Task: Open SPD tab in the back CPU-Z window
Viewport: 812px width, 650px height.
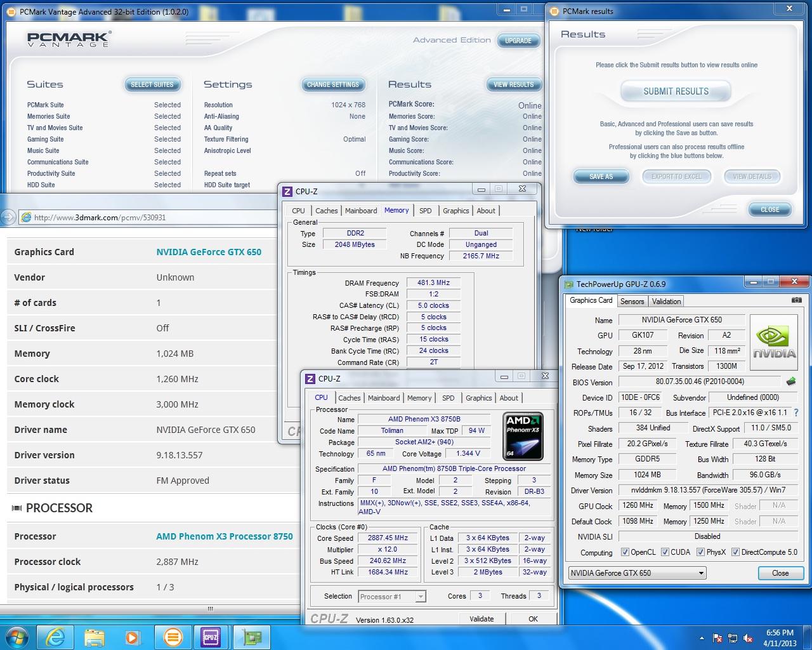Action: coord(426,211)
